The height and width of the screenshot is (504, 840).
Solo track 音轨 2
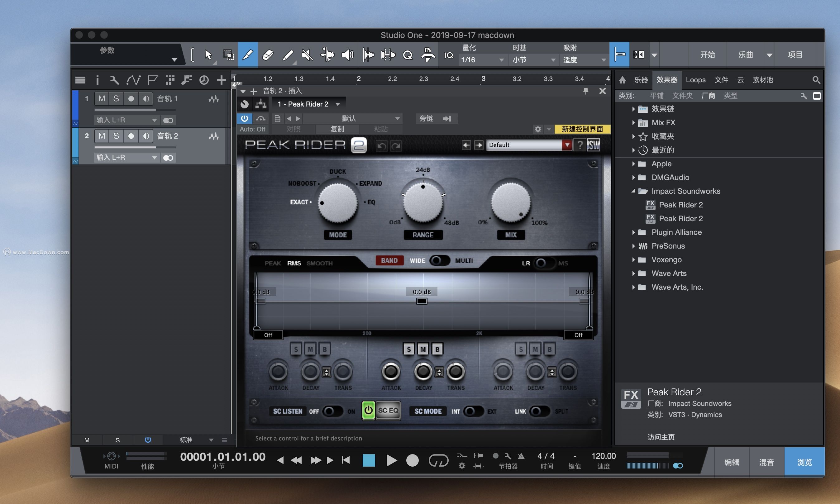tap(116, 136)
